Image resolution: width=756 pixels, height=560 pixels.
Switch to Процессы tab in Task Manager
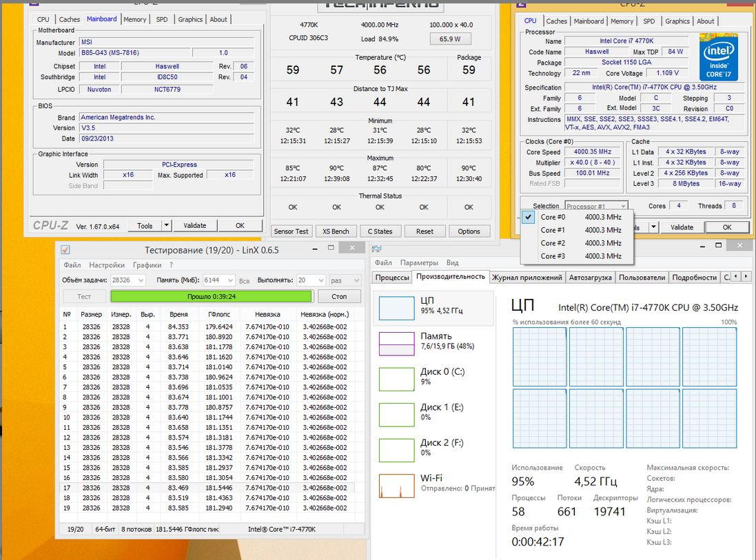(392, 277)
